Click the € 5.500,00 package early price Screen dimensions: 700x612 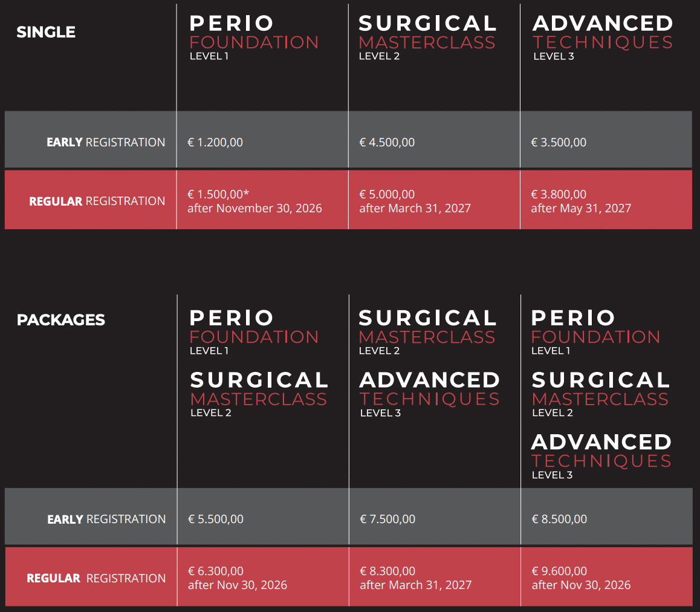coord(216,519)
